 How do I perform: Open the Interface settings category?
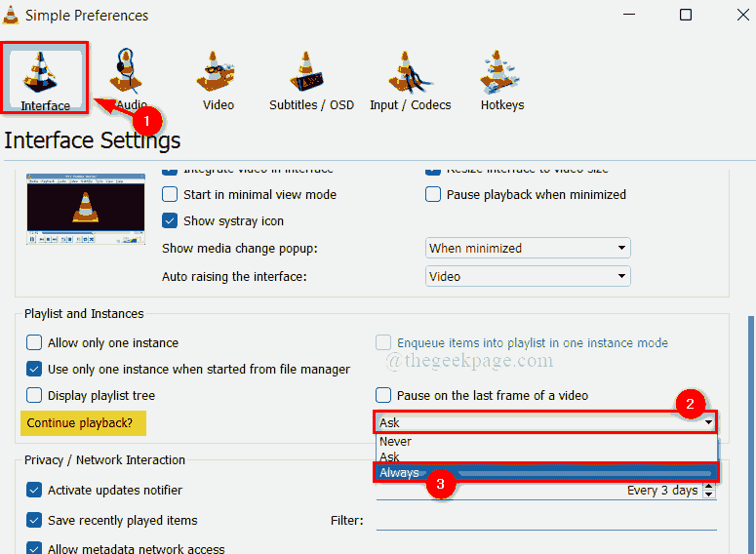(x=46, y=80)
